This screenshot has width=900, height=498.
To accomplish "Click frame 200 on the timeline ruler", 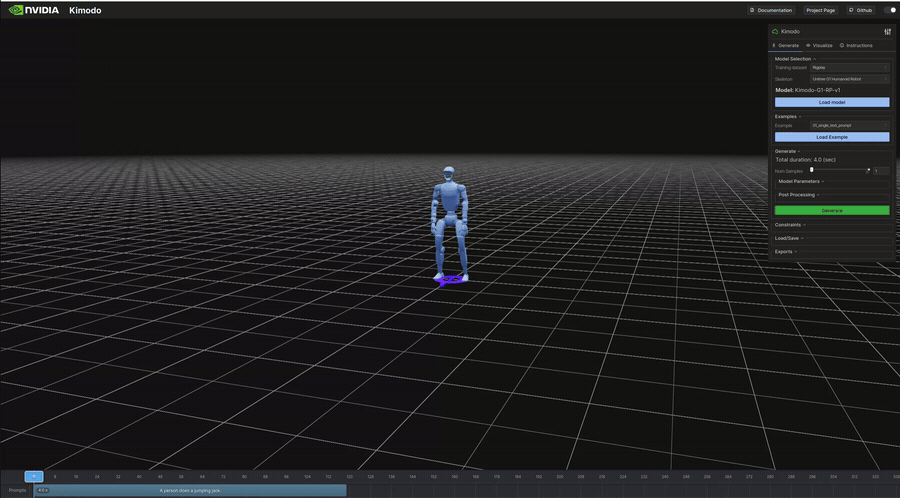I will point(560,477).
